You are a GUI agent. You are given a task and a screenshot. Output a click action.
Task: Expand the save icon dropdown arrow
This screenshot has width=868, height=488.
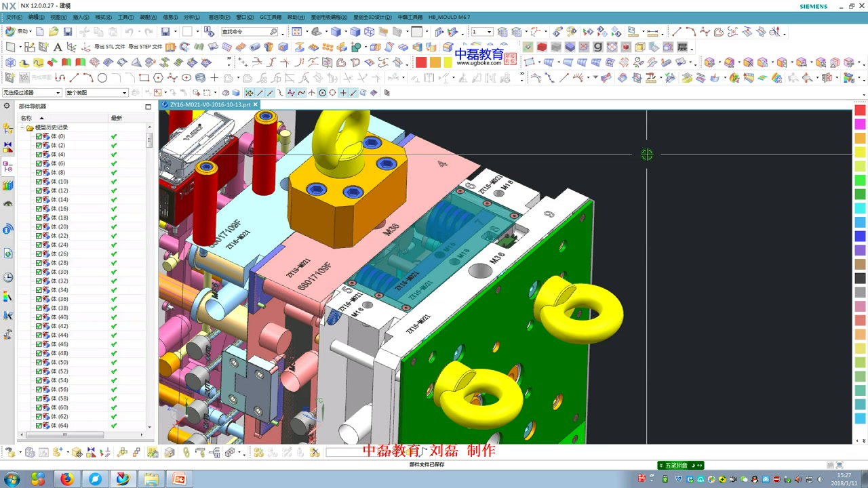[x=176, y=32]
